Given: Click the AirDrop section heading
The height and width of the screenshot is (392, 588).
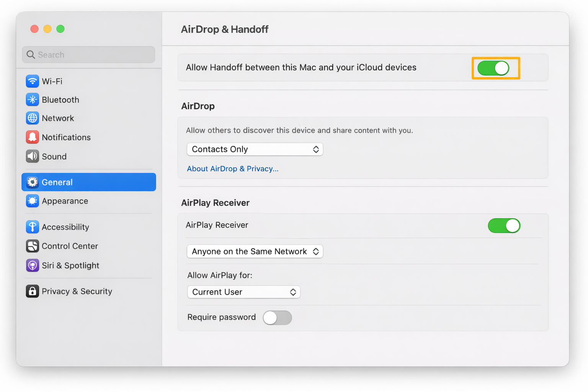Looking at the screenshot, I should [198, 106].
